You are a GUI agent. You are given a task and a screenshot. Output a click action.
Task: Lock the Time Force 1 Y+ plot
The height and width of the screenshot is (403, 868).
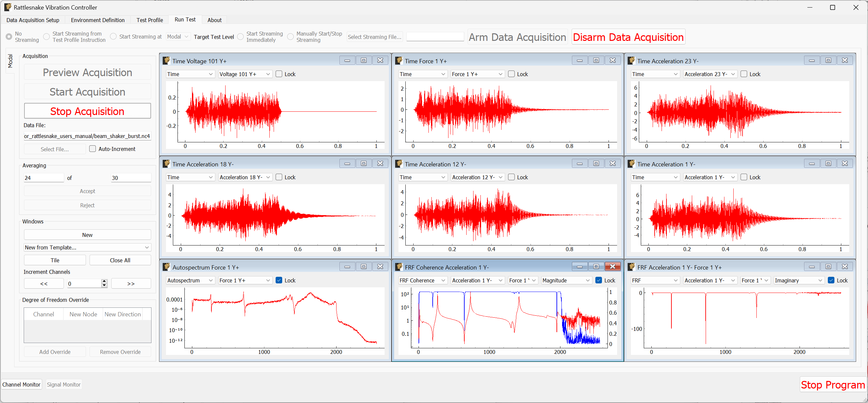(x=511, y=74)
